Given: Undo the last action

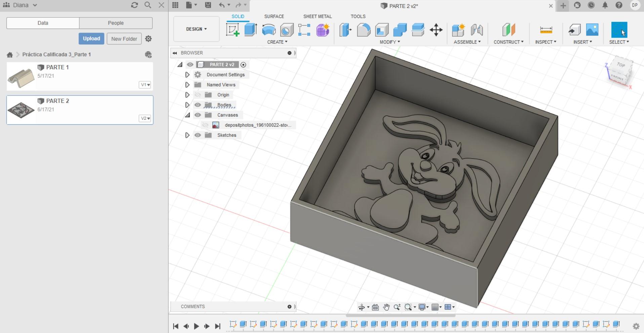Looking at the screenshot, I should tap(222, 5).
